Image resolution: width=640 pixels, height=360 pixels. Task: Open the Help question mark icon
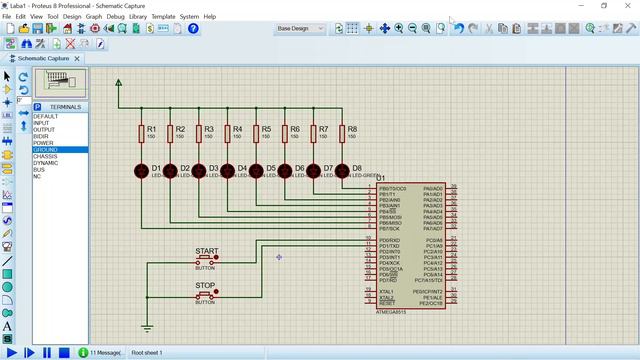[x=193, y=29]
